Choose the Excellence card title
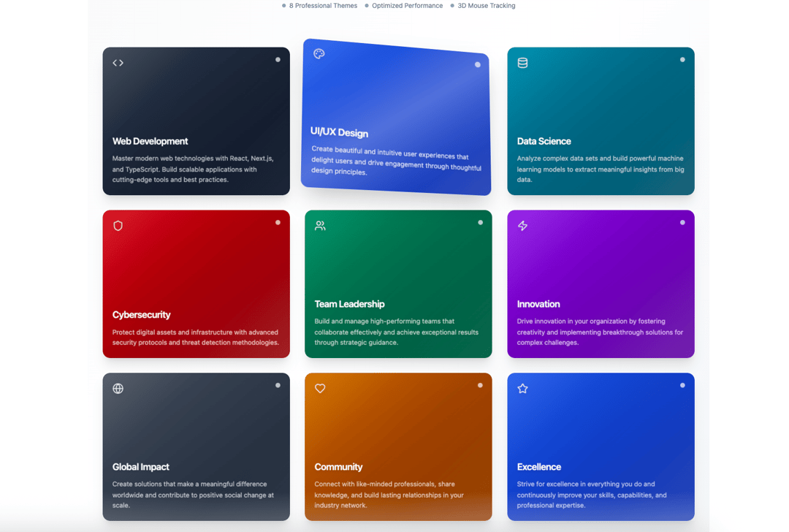This screenshot has width=789, height=532. 539,467
